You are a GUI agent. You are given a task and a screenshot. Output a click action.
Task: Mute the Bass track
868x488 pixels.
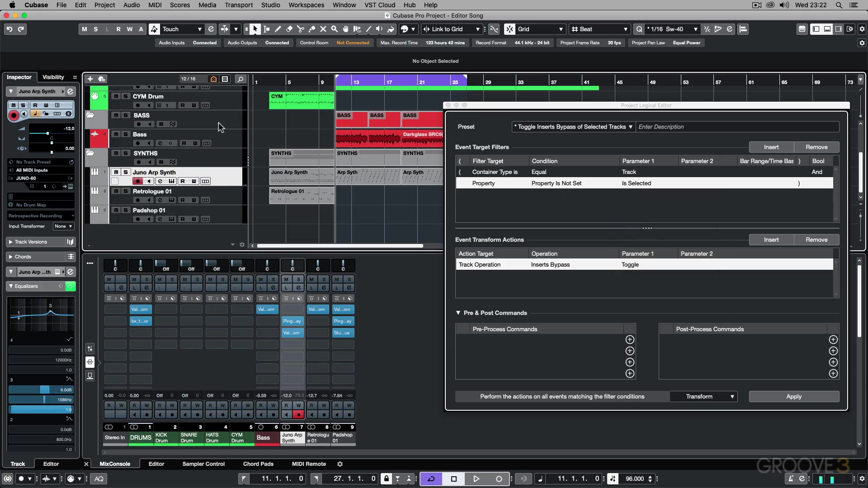pos(117,134)
